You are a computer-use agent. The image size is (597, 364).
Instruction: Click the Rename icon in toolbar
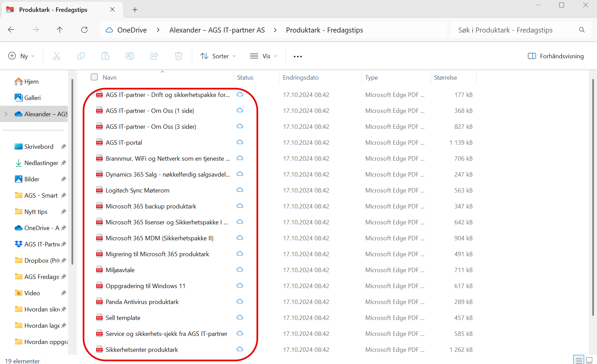click(130, 56)
